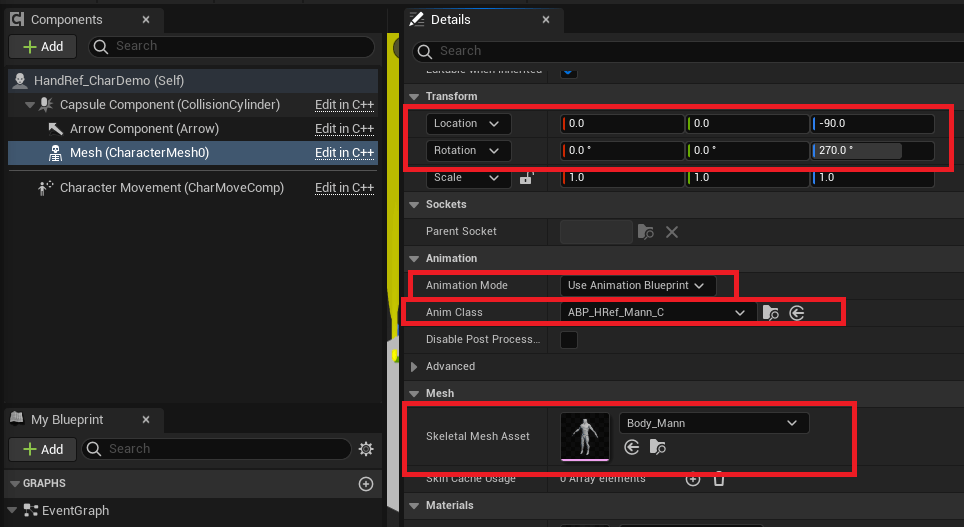
Task: Select the Details tab
Action: pyautogui.click(x=450, y=20)
